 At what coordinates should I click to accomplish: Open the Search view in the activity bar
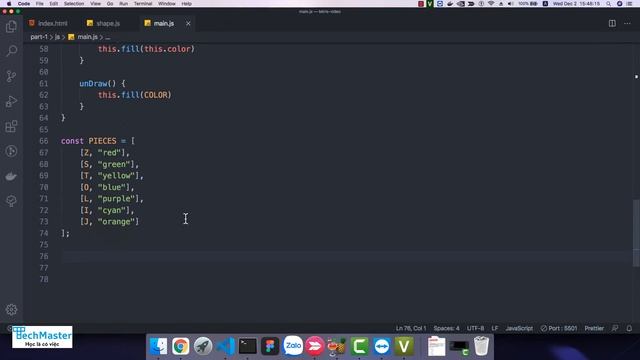click(11, 51)
